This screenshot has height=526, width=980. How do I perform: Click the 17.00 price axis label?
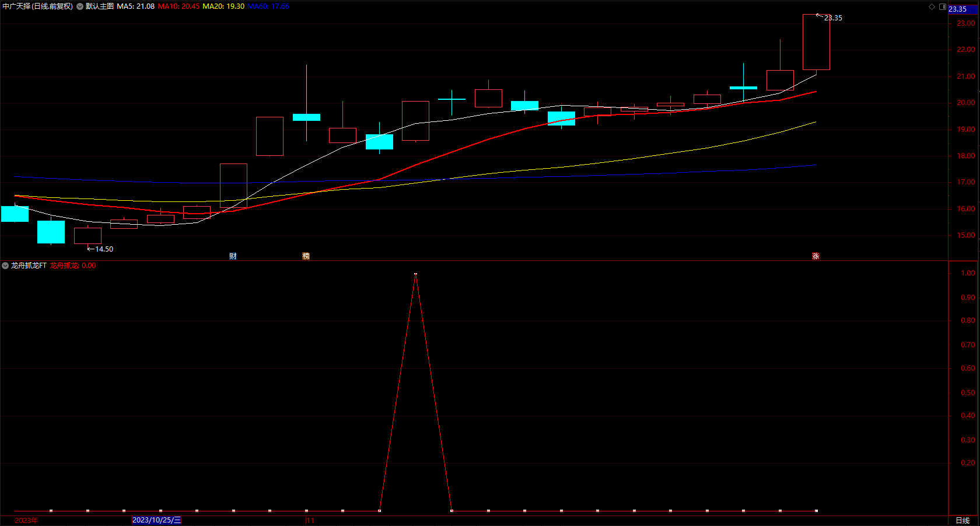pyautogui.click(x=965, y=182)
